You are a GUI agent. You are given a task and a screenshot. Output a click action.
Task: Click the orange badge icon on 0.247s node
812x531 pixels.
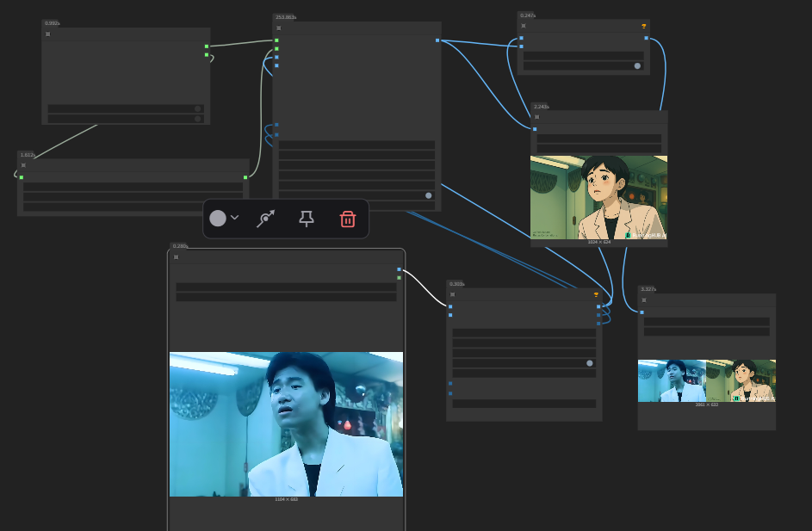click(644, 26)
